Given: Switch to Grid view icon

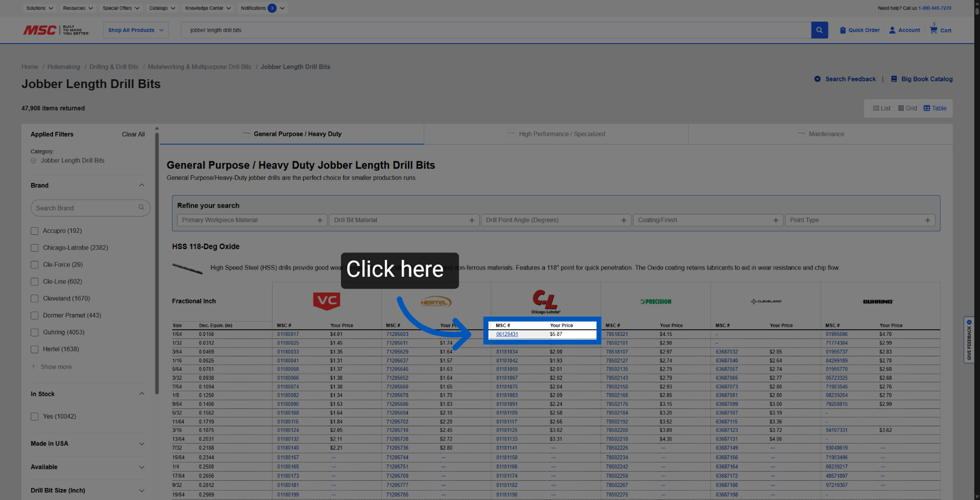Looking at the screenshot, I should (x=901, y=108).
